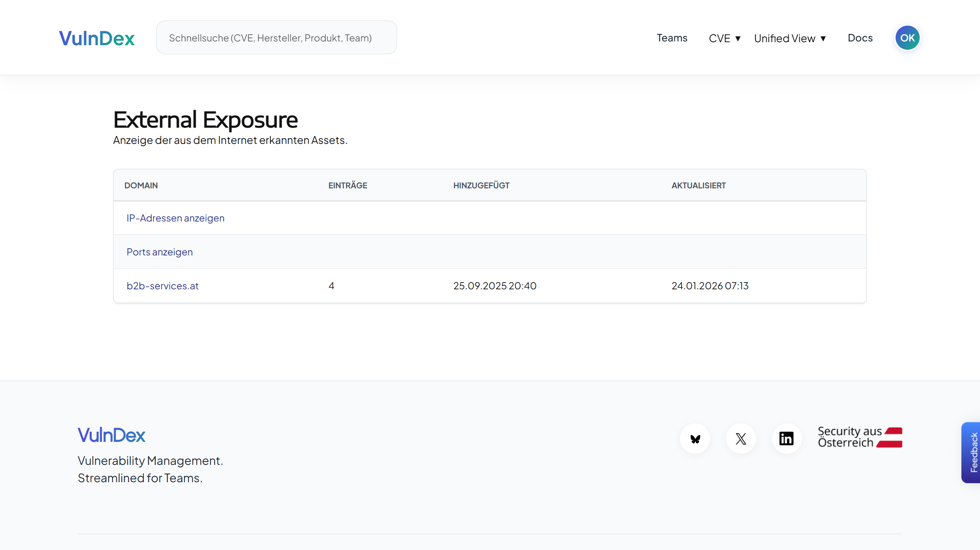Click the LinkedIn icon in footer
Image resolution: width=980 pixels, height=550 pixels.
(786, 438)
